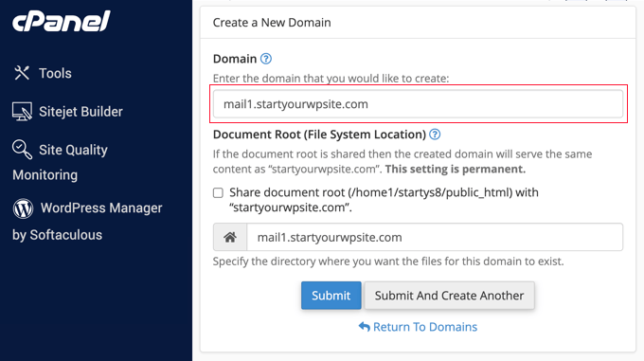Open Domain help question mark icon

click(266, 59)
